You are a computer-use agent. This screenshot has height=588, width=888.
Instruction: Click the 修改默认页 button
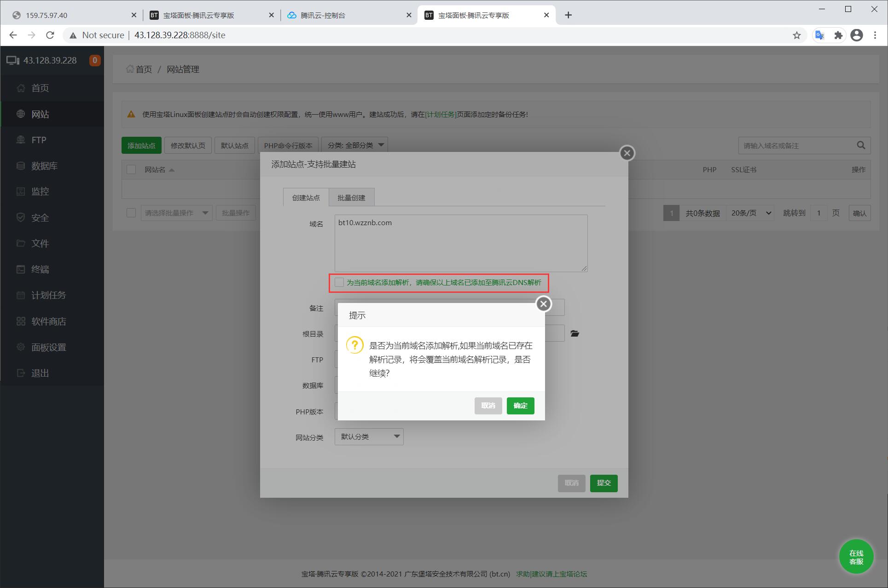click(x=188, y=145)
